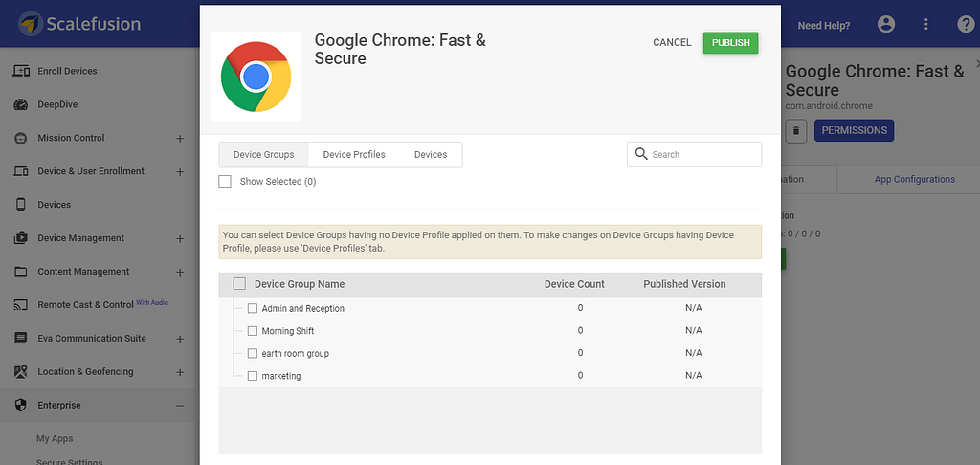The image size is (980, 465).
Task: Check the marketing group checkbox
Action: point(253,376)
